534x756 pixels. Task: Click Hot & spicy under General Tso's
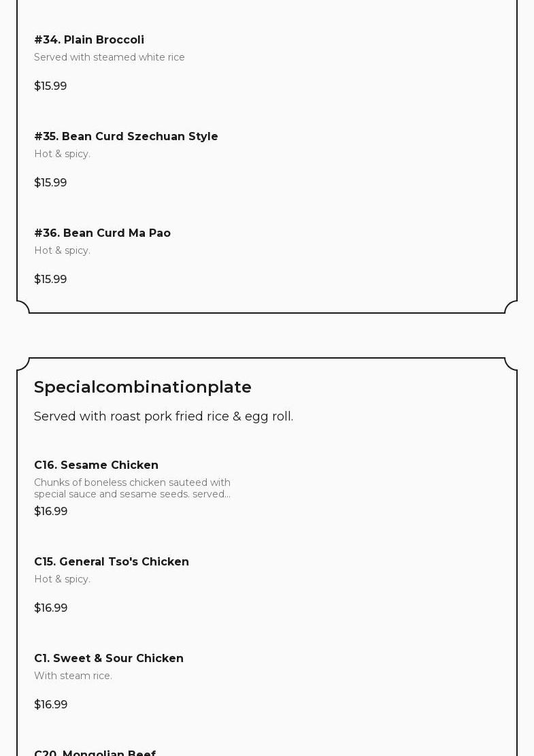pyautogui.click(x=62, y=579)
